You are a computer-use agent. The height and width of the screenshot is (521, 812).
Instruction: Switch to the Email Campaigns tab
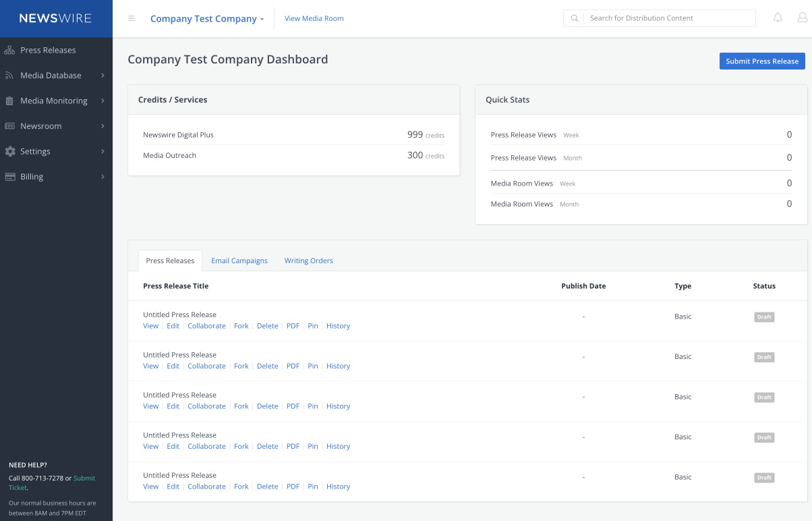coord(239,260)
